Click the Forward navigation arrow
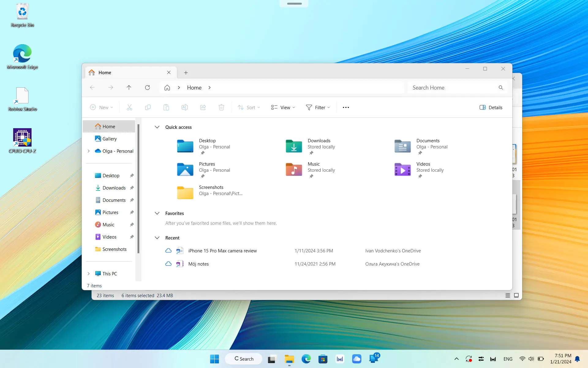The width and height of the screenshot is (588, 368). 111,88
